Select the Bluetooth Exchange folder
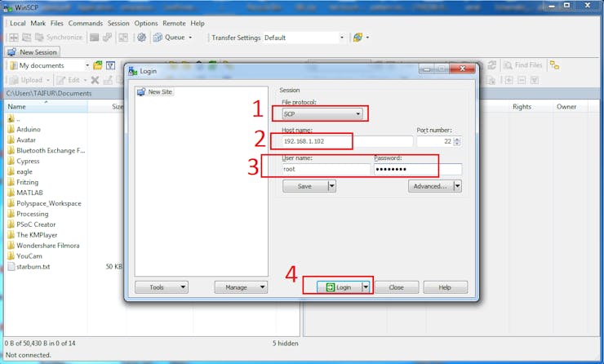Image resolution: width=604 pixels, height=364 pixels. click(x=47, y=151)
